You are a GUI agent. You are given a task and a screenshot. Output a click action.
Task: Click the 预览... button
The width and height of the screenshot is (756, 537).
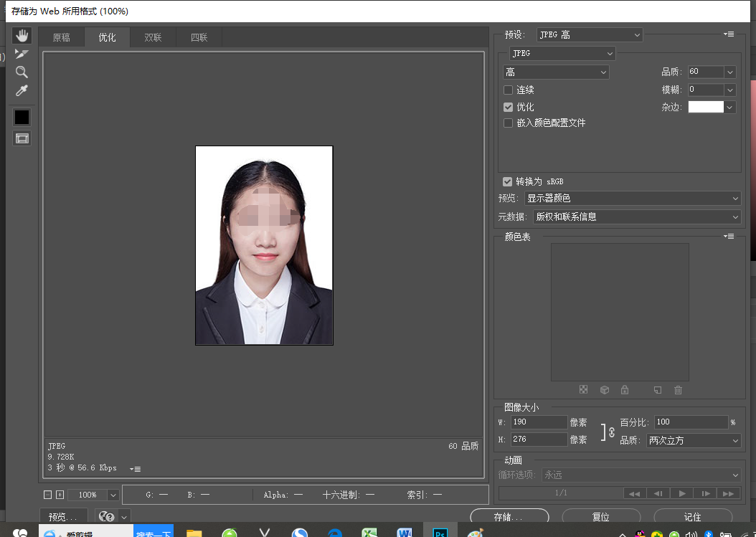click(x=63, y=516)
